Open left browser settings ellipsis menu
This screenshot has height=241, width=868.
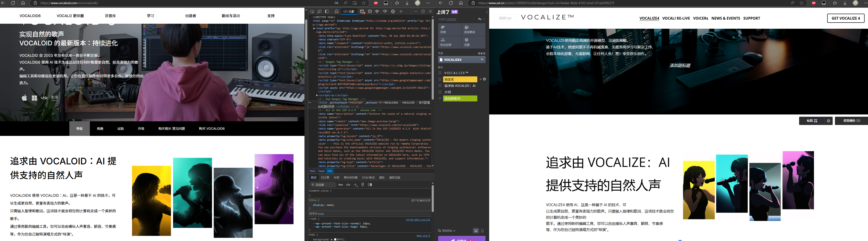tap(428, 3)
